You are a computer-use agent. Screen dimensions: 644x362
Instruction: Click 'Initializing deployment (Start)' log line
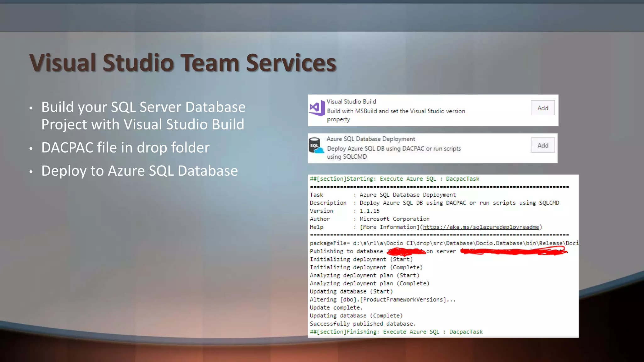click(x=361, y=259)
